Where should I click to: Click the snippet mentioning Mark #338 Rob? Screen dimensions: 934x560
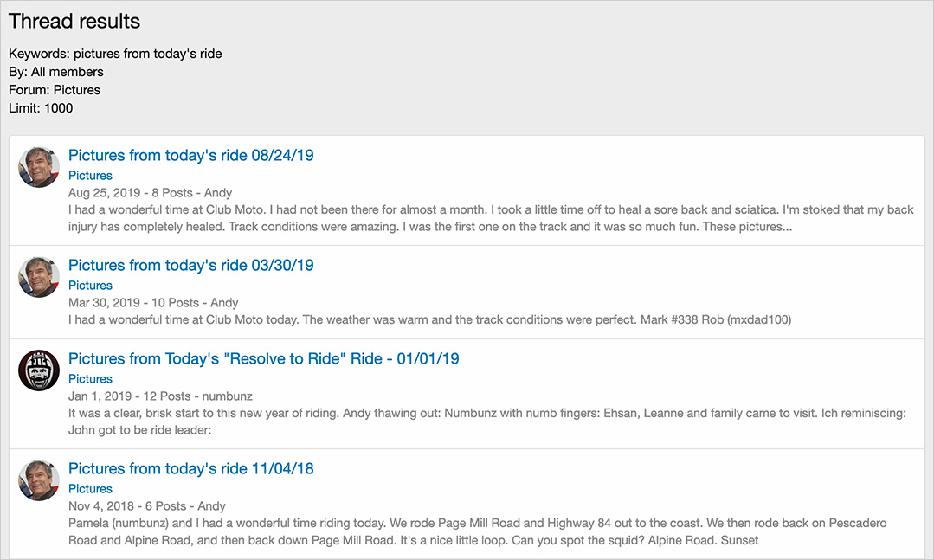[x=429, y=320]
